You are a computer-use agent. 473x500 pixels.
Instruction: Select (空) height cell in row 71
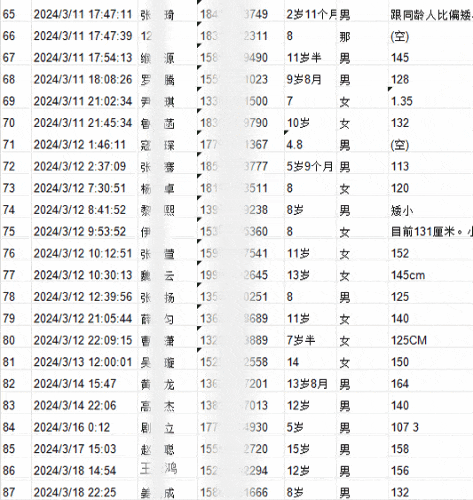tap(431, 145)
